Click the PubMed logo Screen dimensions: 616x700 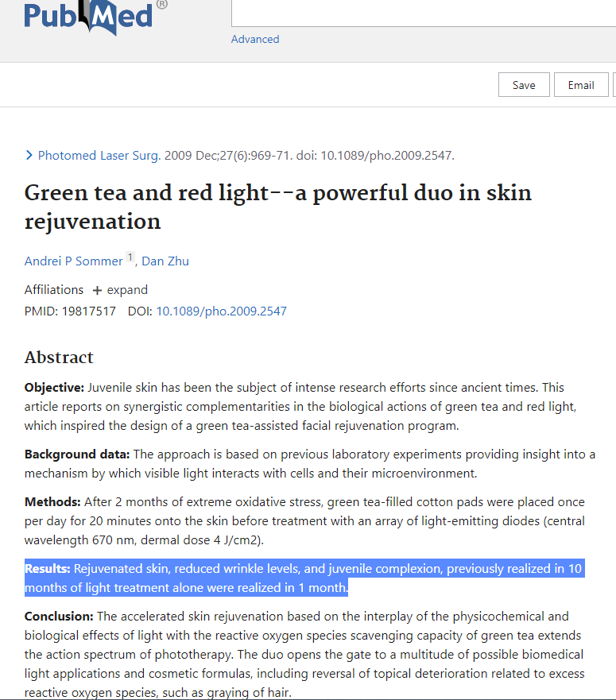pyautogui.click(x=95, y=17)
